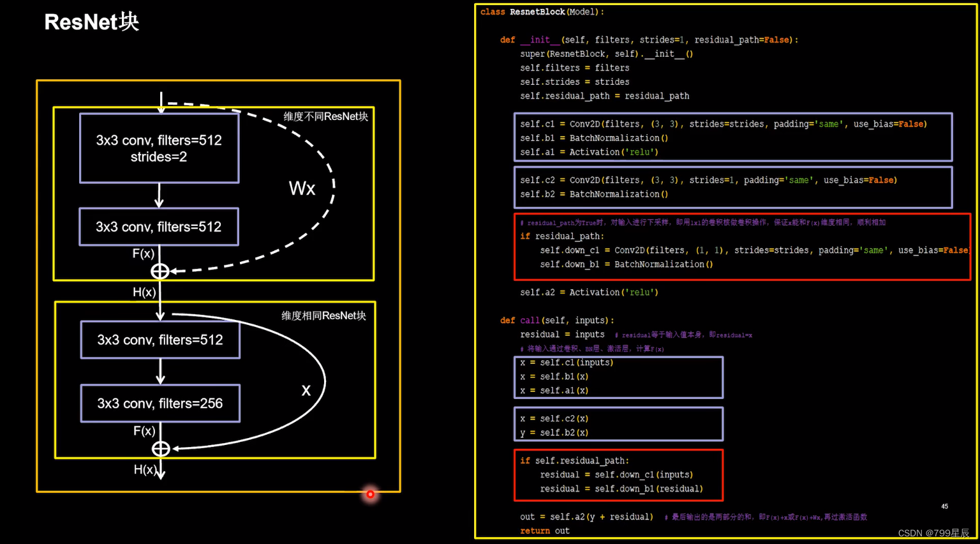The image size is (980, 544).
Task: Click the "self.residual_path = residual_path" line
Action: [604, 96]
